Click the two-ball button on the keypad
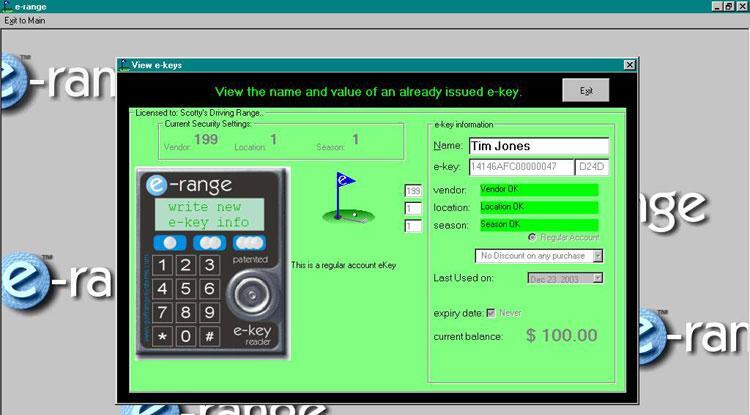750x415 pixels. pos(209,243)
